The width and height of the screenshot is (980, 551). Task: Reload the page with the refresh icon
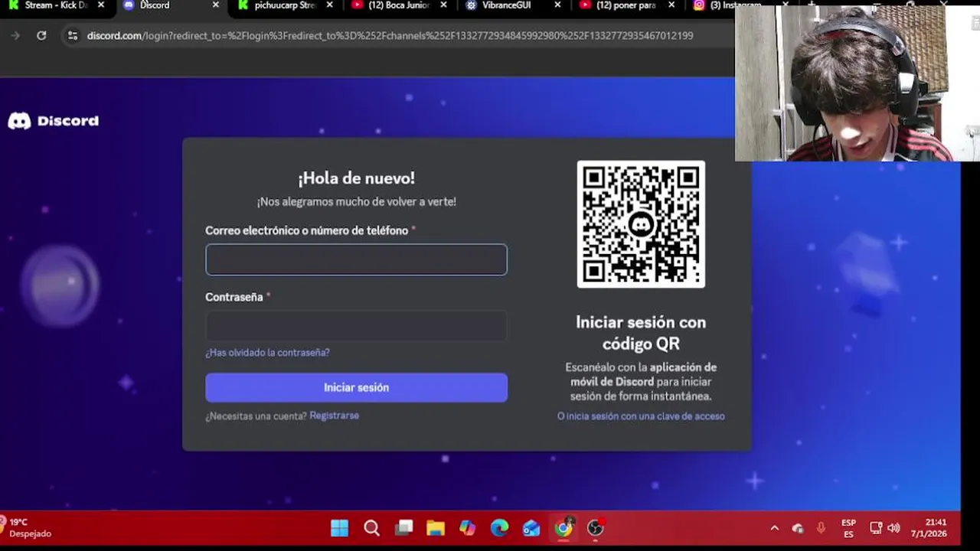click(41, 35)
